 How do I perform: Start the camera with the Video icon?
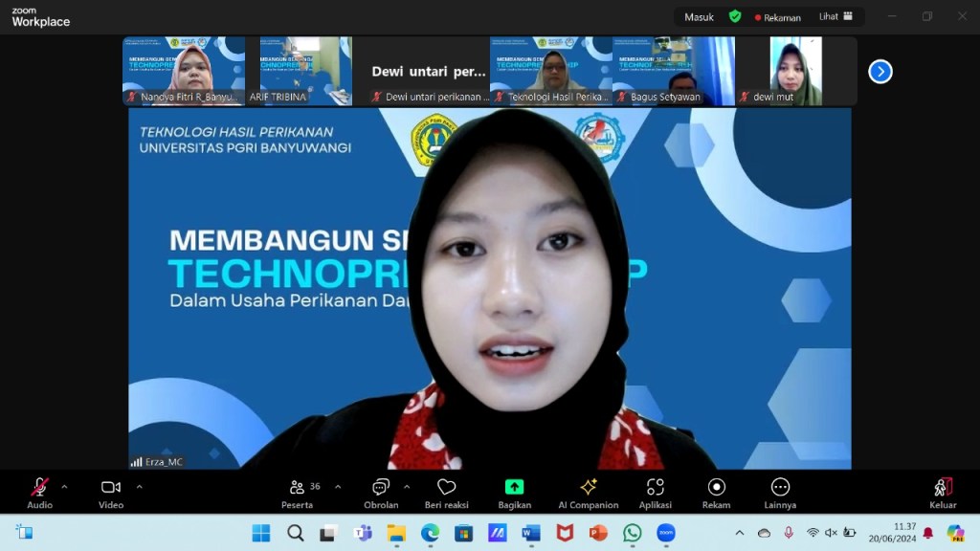110,486
